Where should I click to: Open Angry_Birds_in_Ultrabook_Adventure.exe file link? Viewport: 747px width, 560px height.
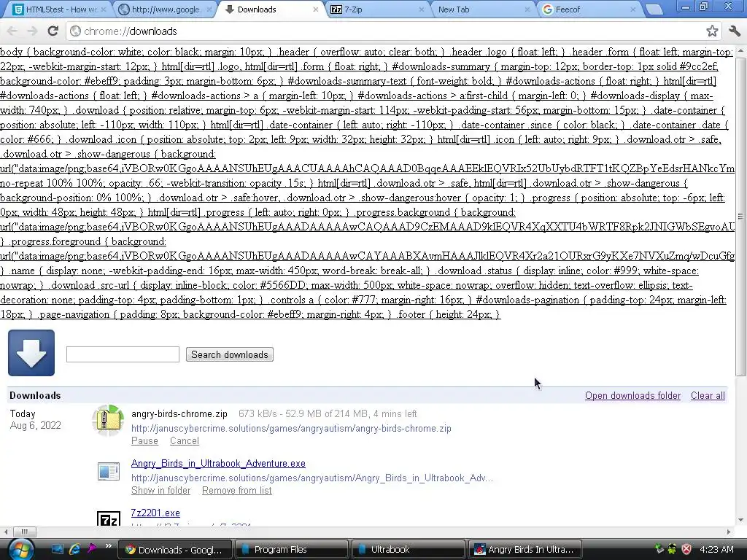(x=218, y=463)
